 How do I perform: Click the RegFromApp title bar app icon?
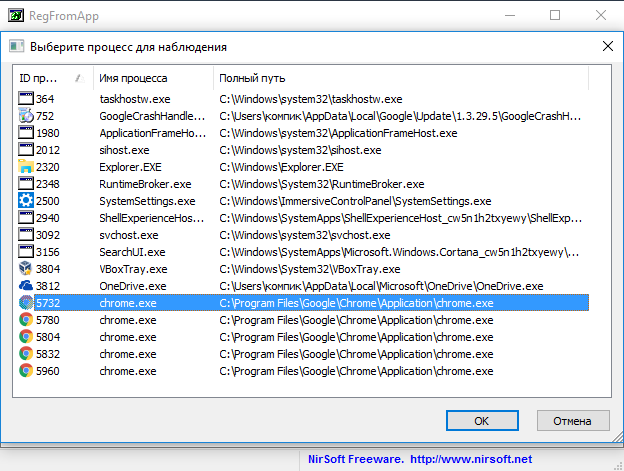(16, 16)
